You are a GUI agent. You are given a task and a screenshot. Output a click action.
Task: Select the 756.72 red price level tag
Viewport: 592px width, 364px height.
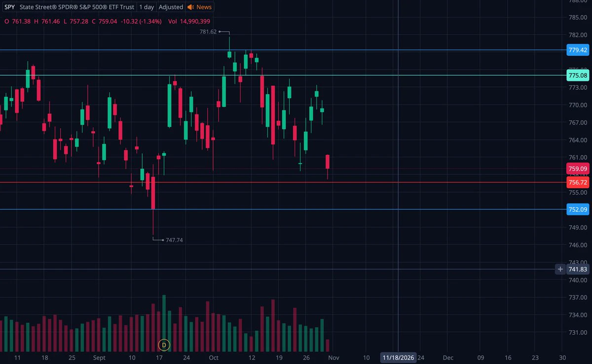[x=578, y=182]
